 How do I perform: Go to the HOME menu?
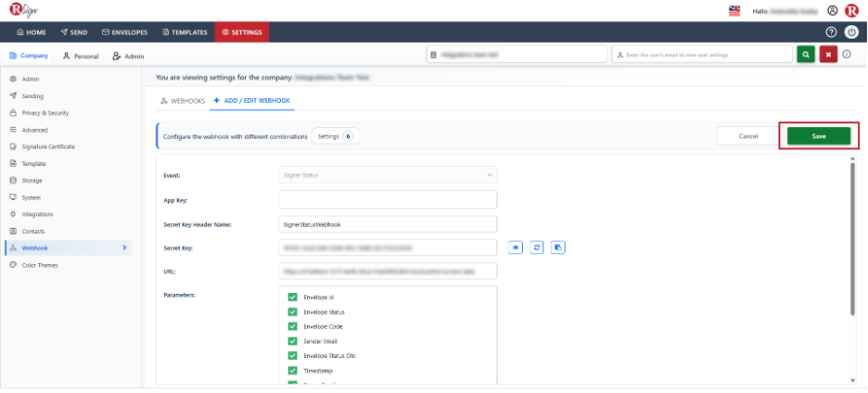32,32
